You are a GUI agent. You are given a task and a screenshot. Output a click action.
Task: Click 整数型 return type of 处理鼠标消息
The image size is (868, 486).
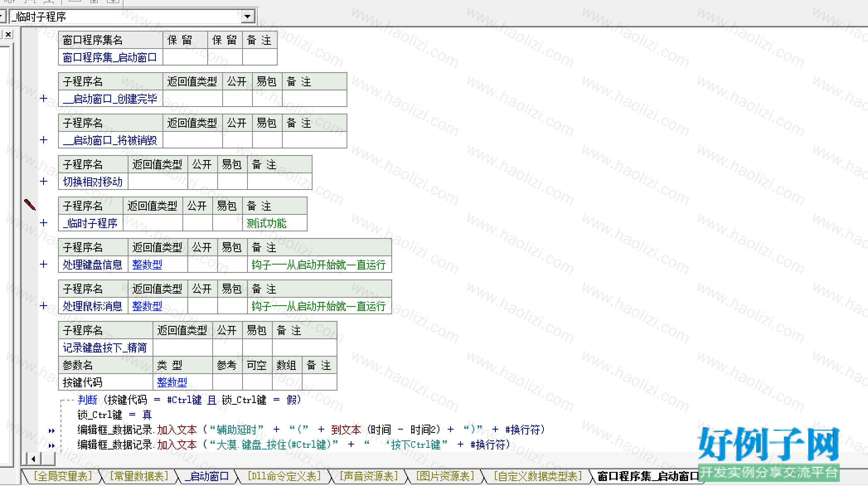pyautogui.click(x=158, y=306)
